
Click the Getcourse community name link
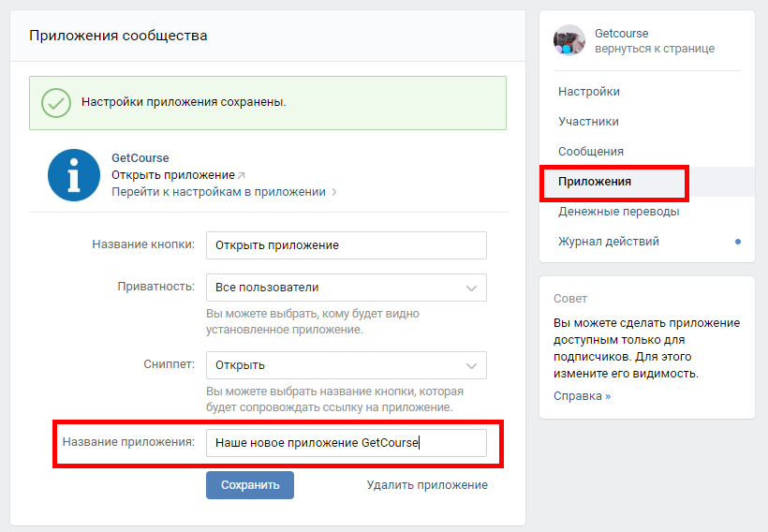click(x=621, y=34)
